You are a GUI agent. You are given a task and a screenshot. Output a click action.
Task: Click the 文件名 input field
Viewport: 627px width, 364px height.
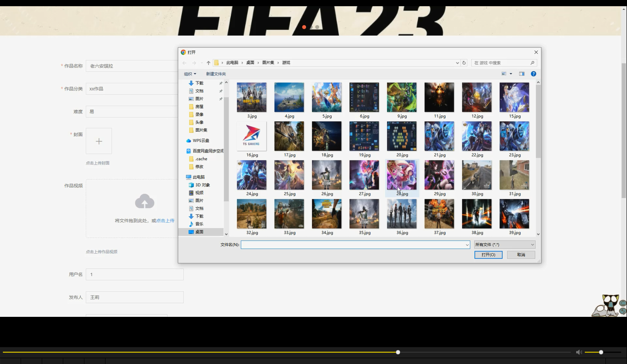click(353, 244)
